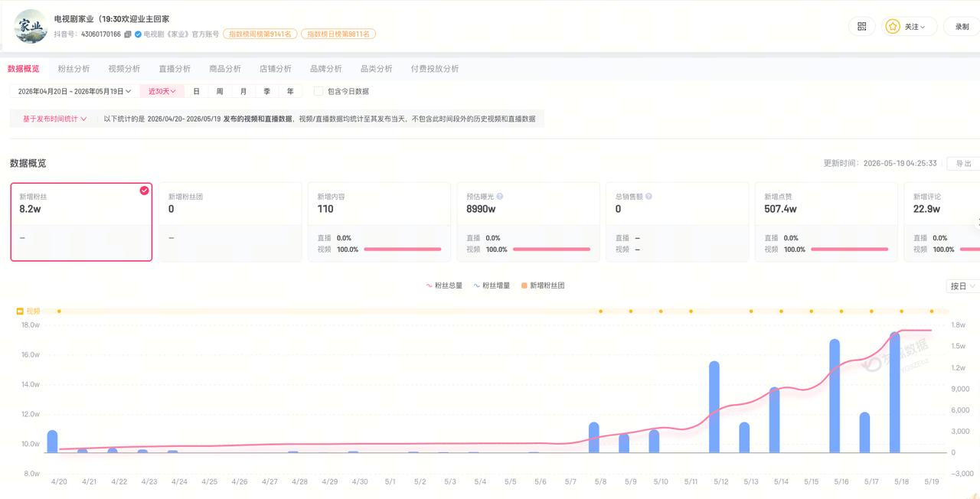Select the 年 period option
Screen dimensions: 980x499
[x=290, y=91]
